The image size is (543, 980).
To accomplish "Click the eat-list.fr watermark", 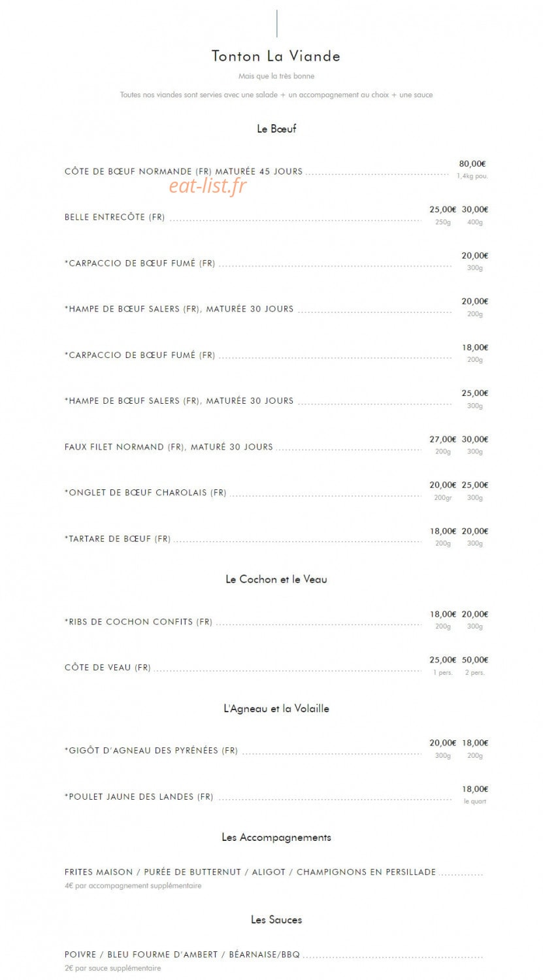I will (x=207, y=186).
